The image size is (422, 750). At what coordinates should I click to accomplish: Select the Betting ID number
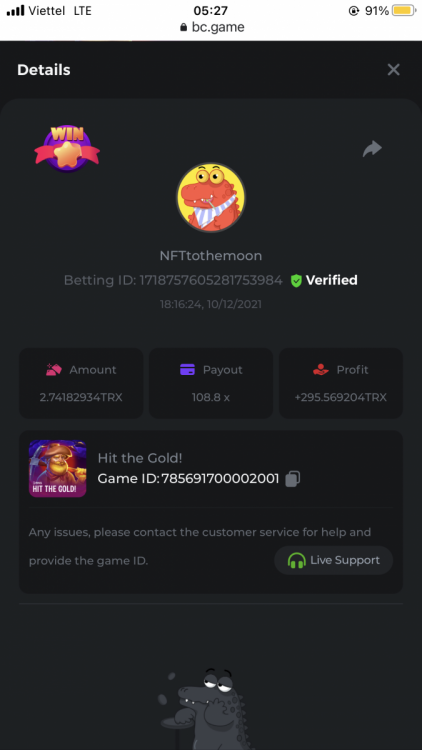211,280
